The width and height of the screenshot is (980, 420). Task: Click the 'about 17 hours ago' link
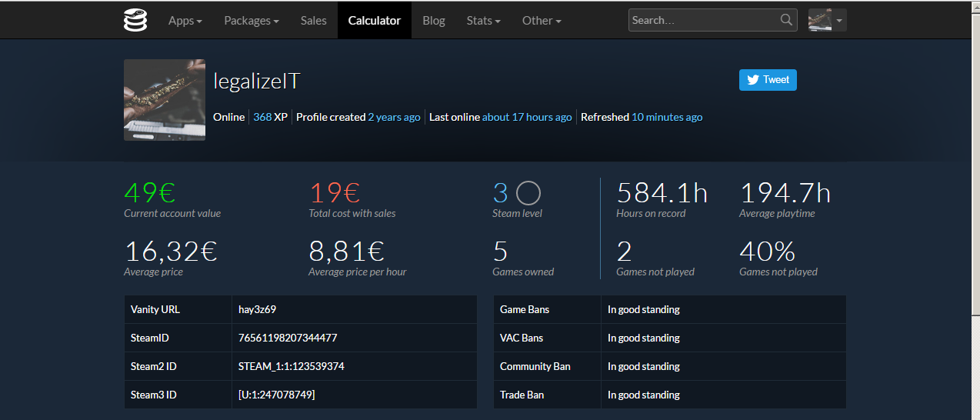point(527,117)
